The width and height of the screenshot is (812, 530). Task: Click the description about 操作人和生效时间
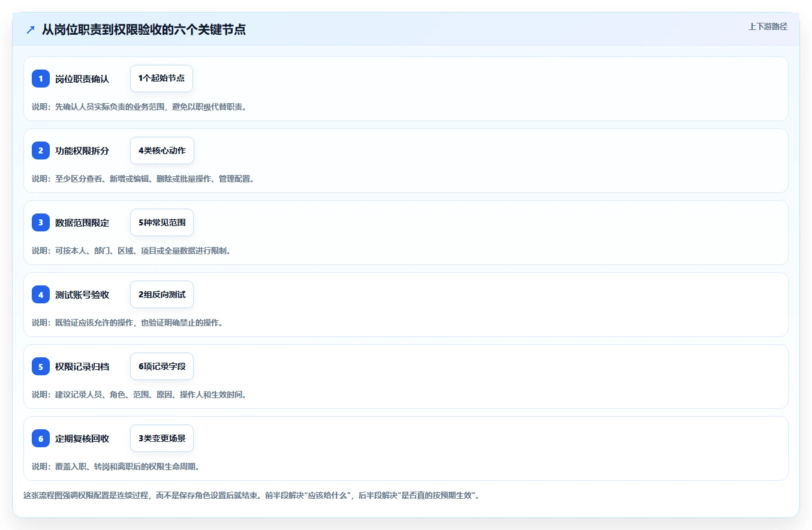pos(139,395)
